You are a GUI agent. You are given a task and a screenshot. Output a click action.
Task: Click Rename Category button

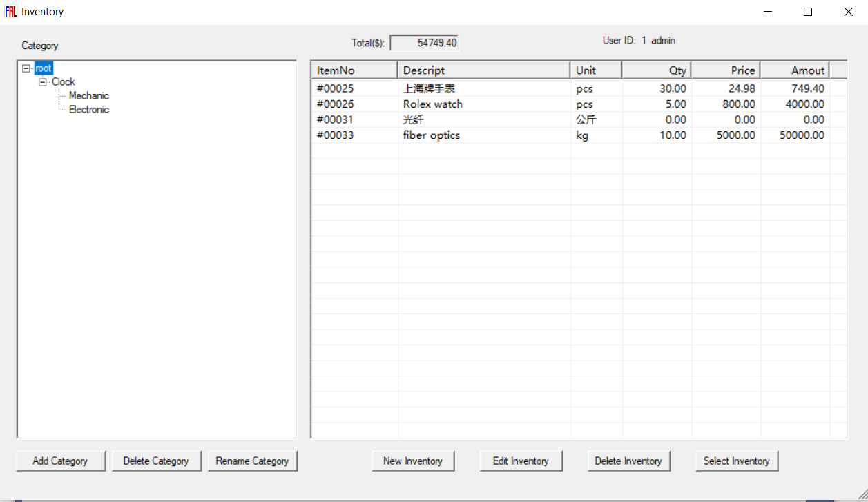(252, 461)
